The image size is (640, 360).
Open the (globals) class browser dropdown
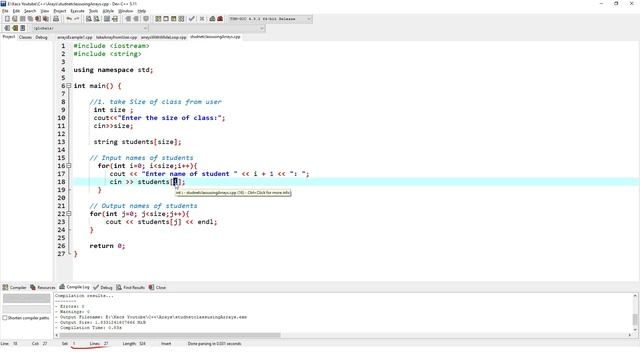tap(90, 28)
